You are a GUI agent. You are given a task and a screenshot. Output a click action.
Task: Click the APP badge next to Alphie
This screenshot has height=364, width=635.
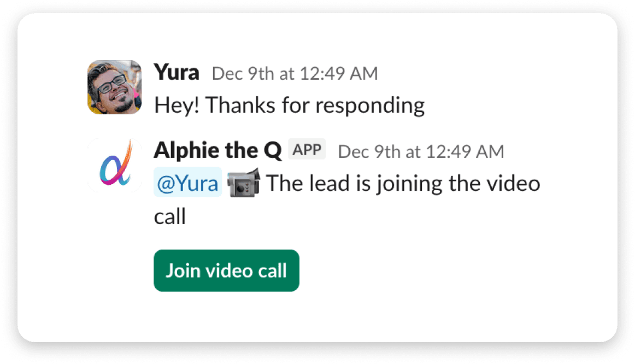coord(307,149)
